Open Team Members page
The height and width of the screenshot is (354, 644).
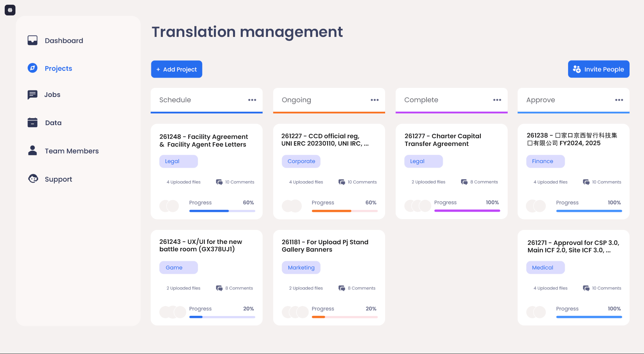[72, 151]
